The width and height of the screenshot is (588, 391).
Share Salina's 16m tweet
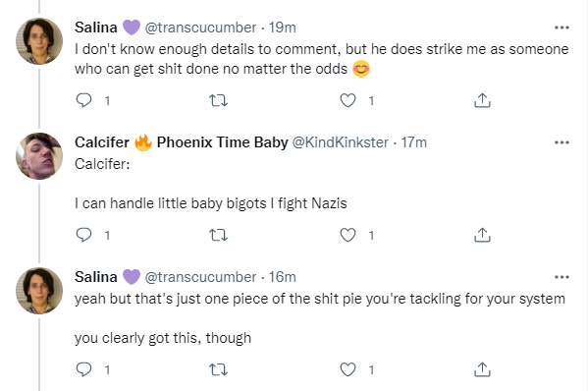[x=482, y=369]
